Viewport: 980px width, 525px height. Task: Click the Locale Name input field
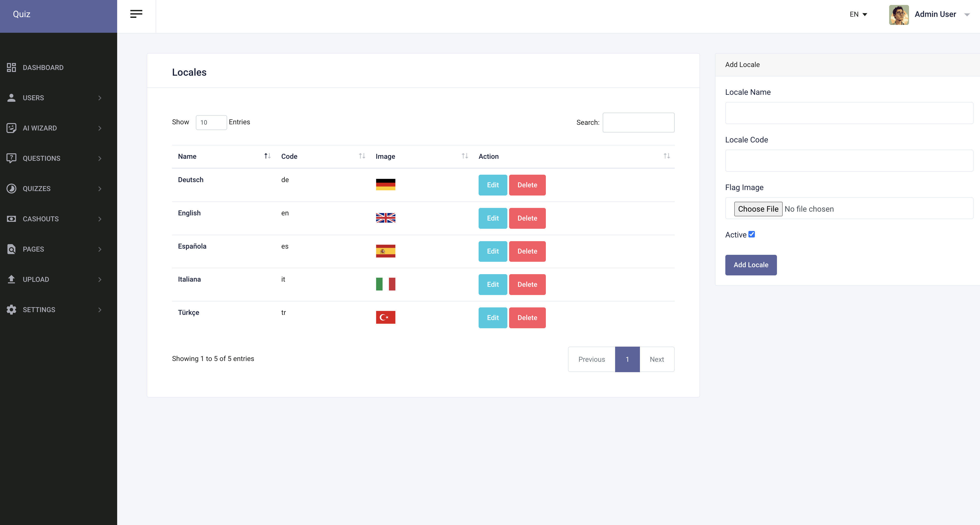[849, 113]
